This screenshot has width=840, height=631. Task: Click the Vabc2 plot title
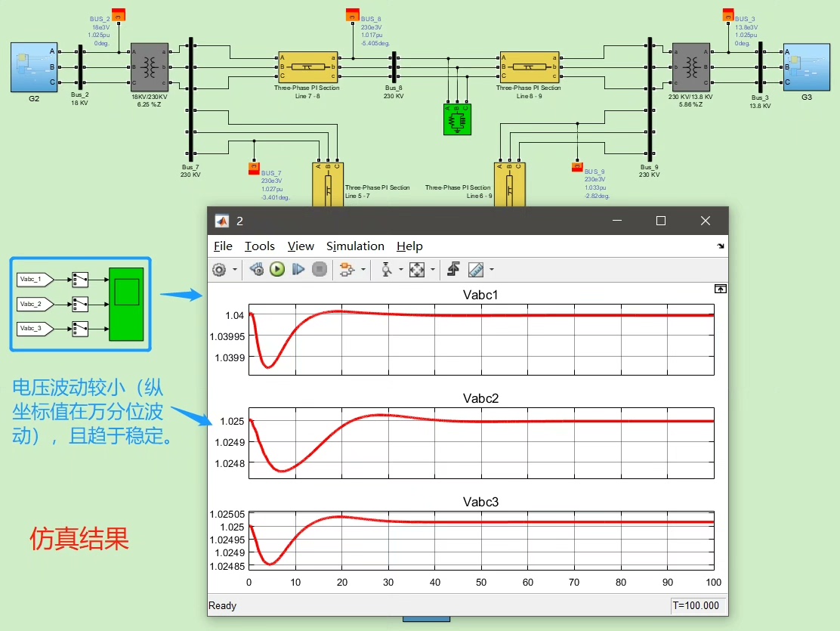click(x=480, y=398)
